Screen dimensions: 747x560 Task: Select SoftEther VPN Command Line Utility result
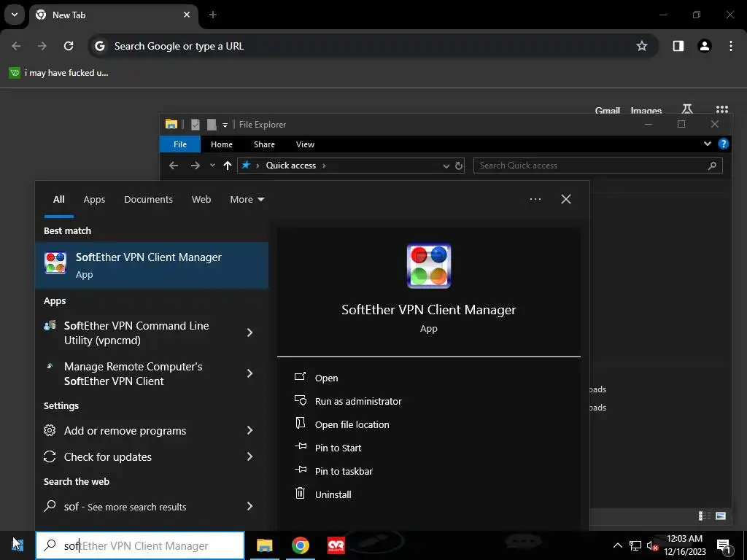point(138,332)
